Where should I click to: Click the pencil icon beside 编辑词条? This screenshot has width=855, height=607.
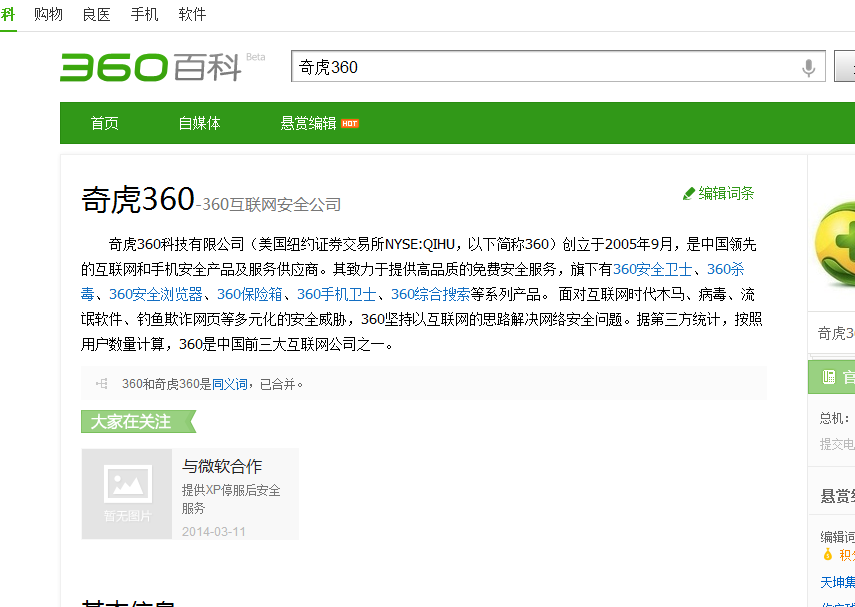(x=689, y=193)
